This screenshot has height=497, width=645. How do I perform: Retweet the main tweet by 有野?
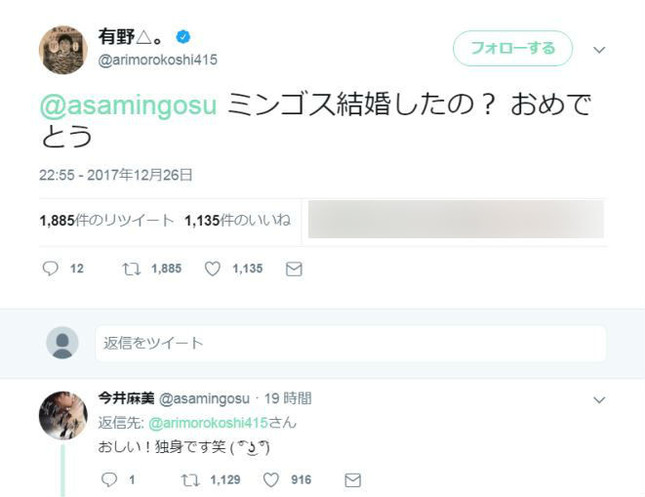[x=131, y=269]
